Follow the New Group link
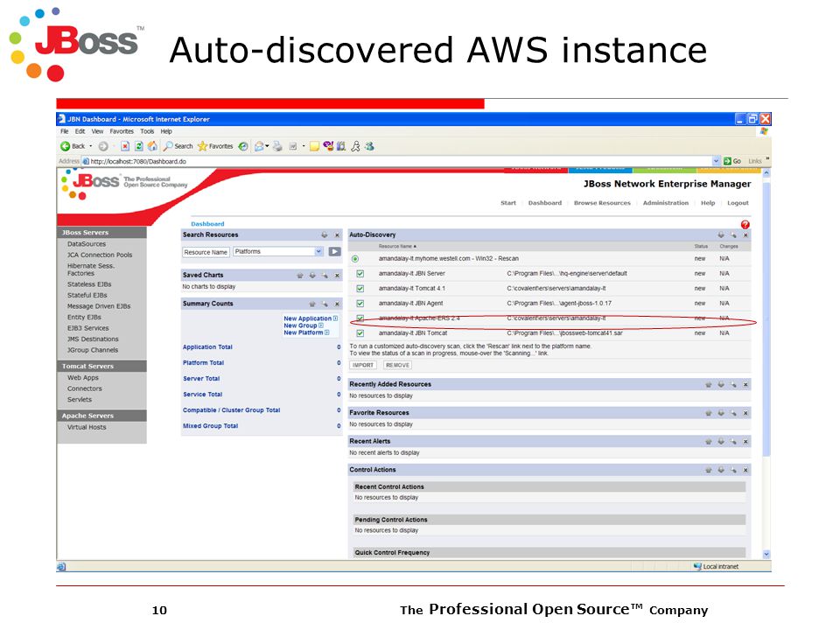The height and width of the screenshot is (630, 840). coord(304,325)
